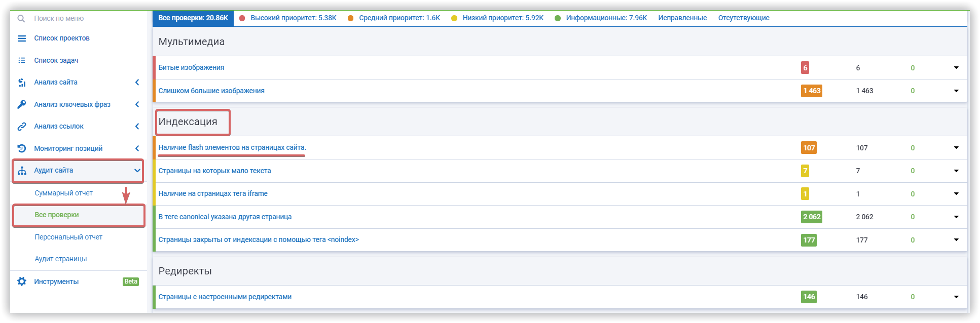Click the orange badge 1 463
The width and height of the screenshot is (980, 323).
[812, 91]
